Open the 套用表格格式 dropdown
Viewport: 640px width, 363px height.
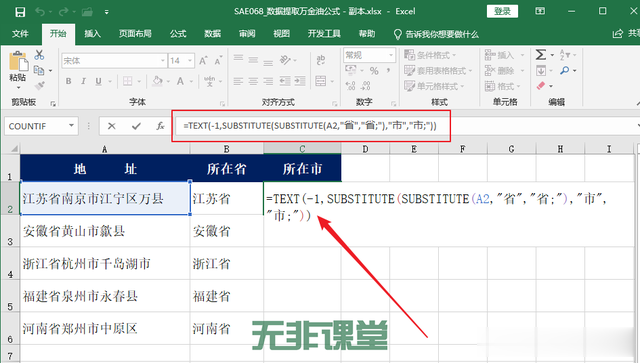pos(438,71)
